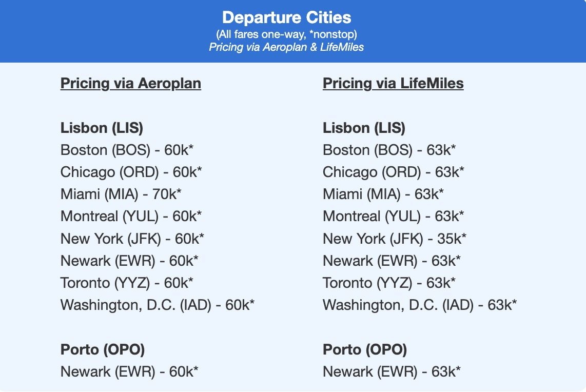Choose Washington, D.C. (IAD) 60k Aeroplan fare
The width and height of the screenshot is (586, 392).
tap(158, 305)
